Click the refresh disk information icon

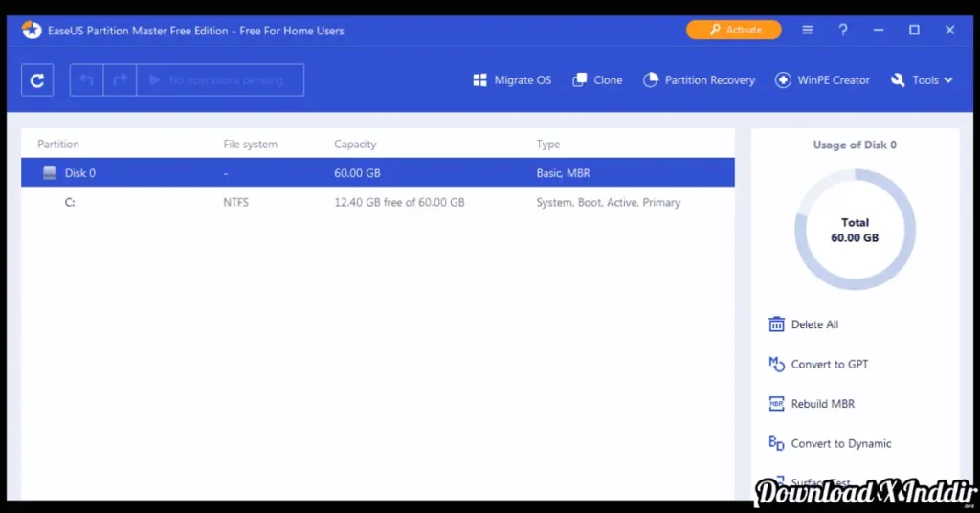37,80
